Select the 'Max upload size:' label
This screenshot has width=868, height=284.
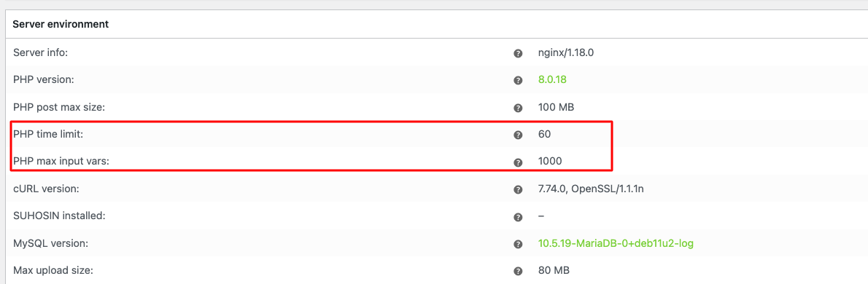53,271
